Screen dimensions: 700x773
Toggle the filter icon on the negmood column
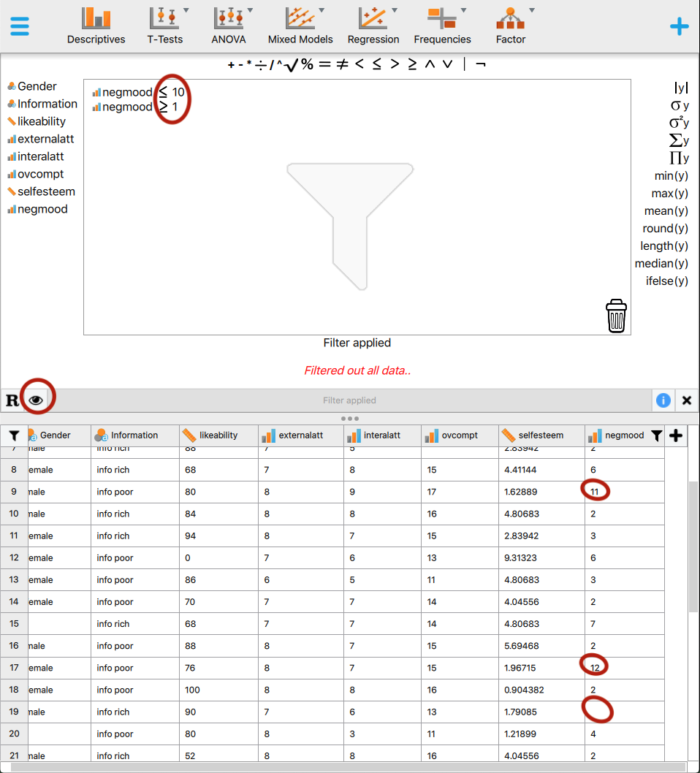pyautogui.click(x=656, y=435)
